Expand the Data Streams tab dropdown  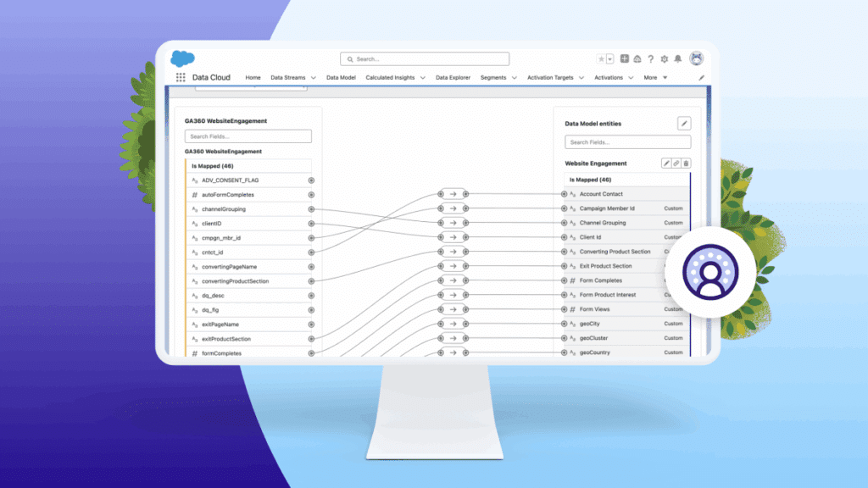(x=313, y=78)
